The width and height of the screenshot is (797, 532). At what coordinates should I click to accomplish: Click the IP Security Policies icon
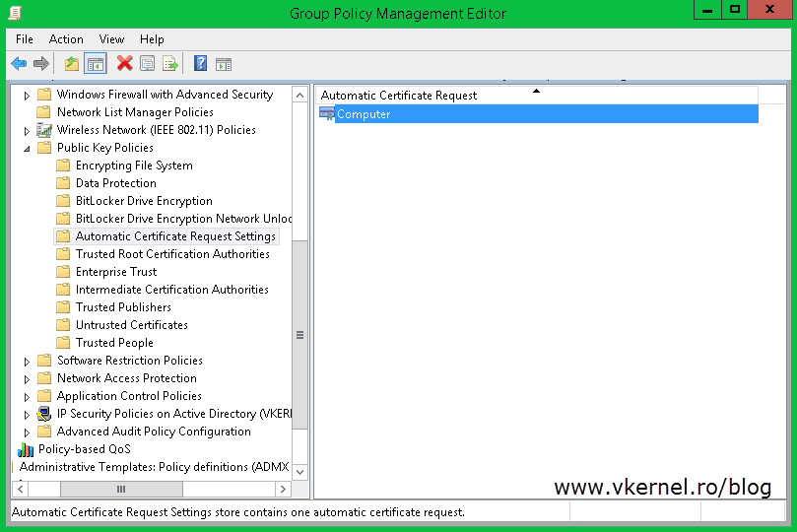pyautogui.click(x=44, y=414)
